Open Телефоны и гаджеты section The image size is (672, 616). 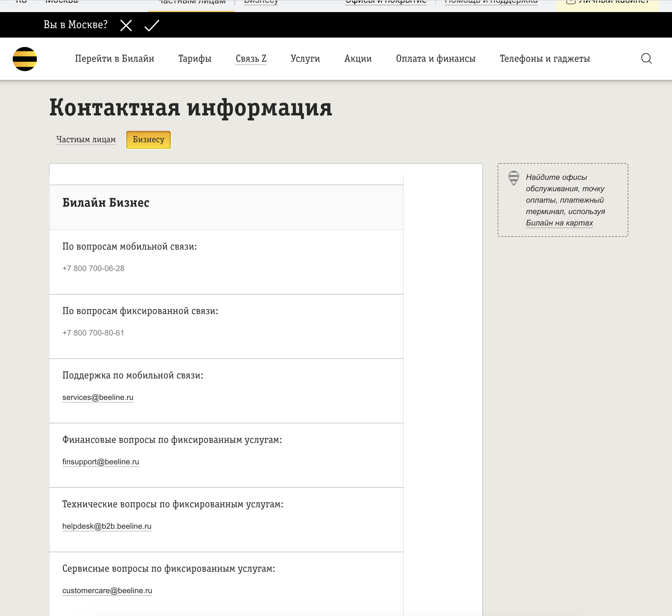(545, 59)
